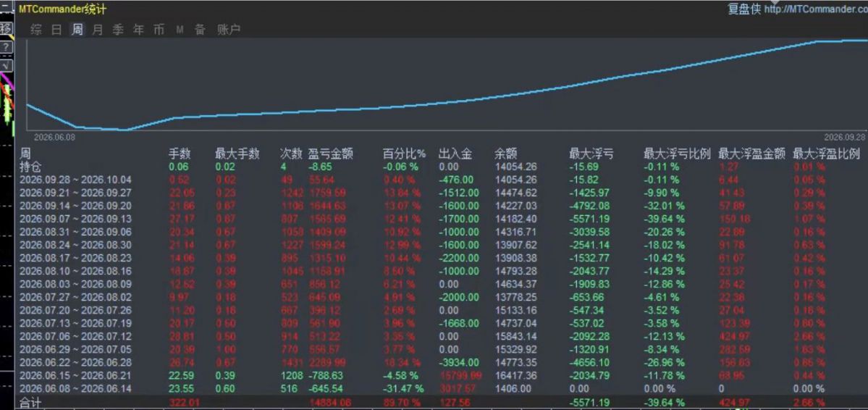Select the 2026.06.15 ~ 2026.06.21 week row

(x=441, y=376)
